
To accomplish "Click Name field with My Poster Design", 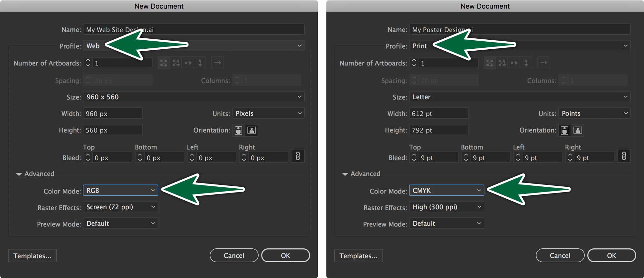I will 520,29.
